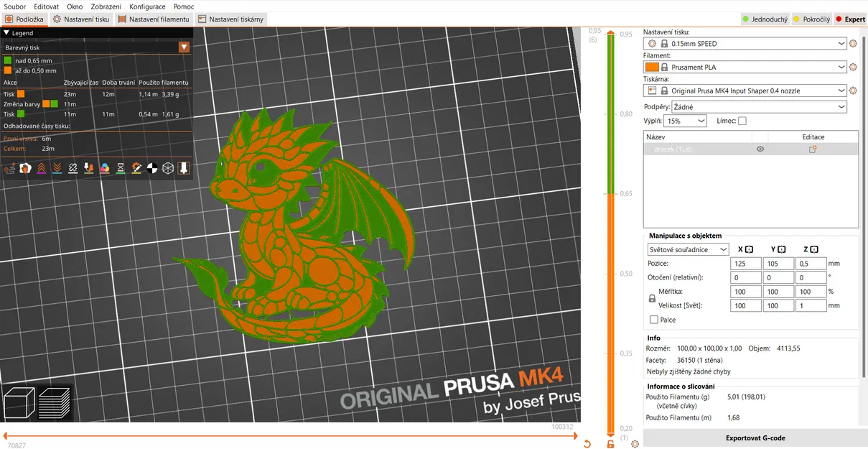Open the Editovat menu
Viewport: 868px width, 449px height.
46,6
